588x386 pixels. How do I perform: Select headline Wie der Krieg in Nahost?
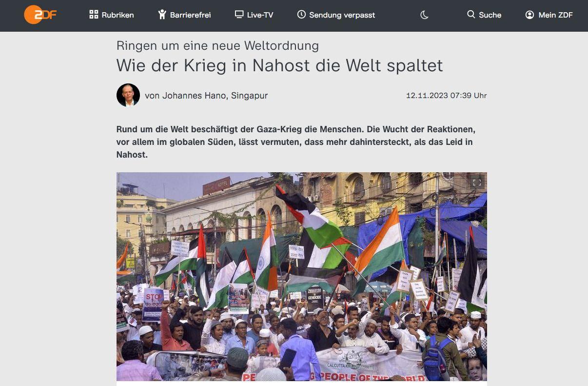point(279,65)
